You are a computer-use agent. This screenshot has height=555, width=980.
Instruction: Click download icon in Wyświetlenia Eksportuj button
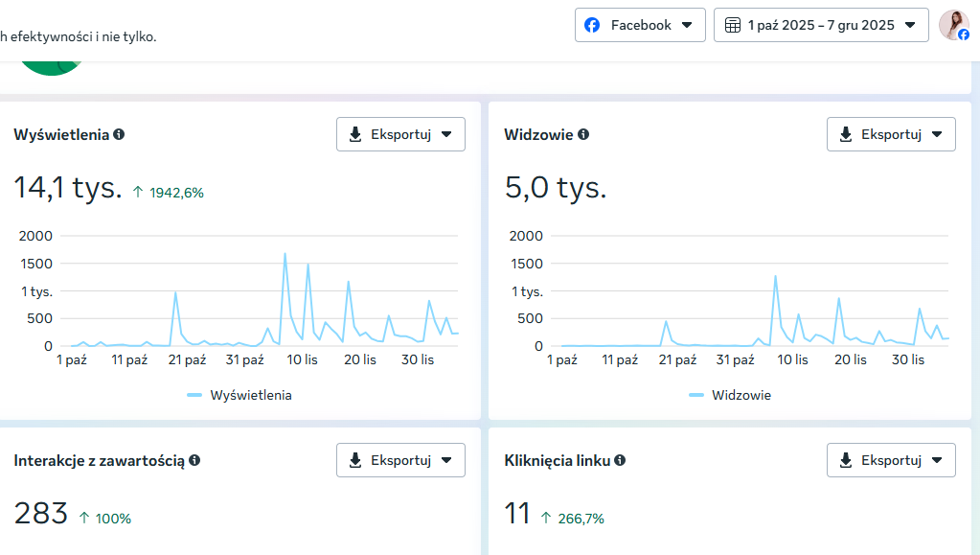point(355,134)
